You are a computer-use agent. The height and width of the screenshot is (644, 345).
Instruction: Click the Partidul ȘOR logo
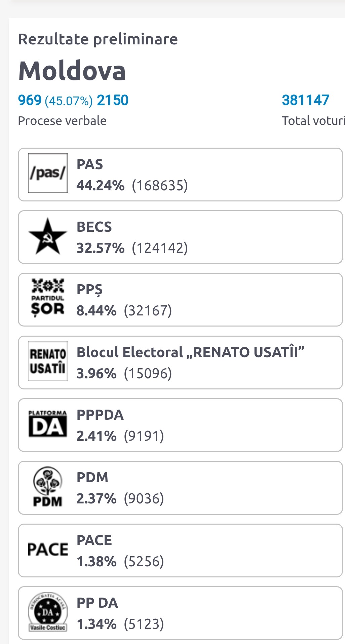click(x=47, y=298)
